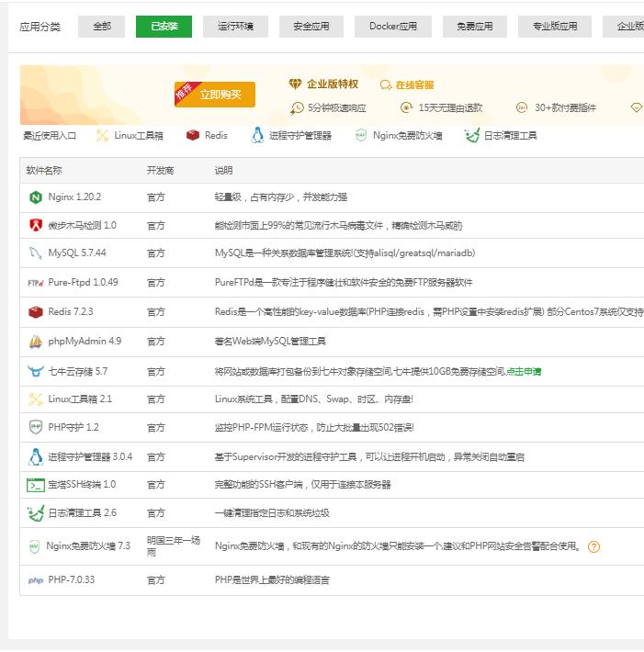Viewport: 644px width, 652px height.
Task: Open the 免费应用 category
Action: click(475, 27)
